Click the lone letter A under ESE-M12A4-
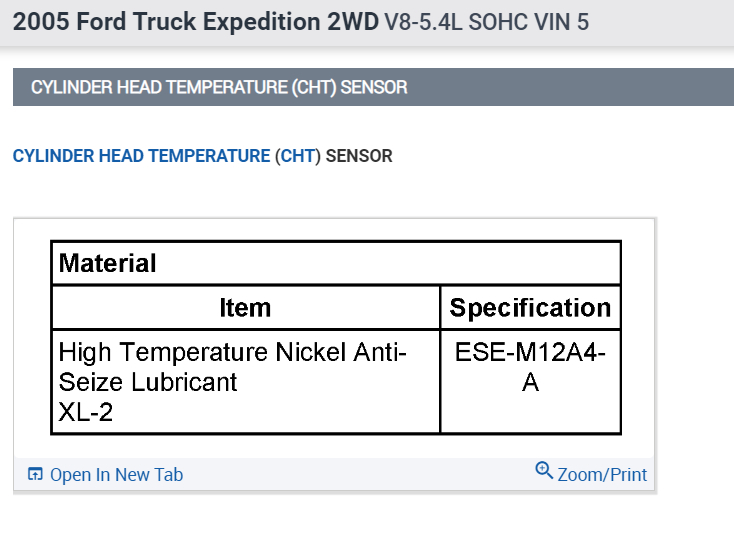Viewport: 734px width, 547px height. tap(530, 382)
